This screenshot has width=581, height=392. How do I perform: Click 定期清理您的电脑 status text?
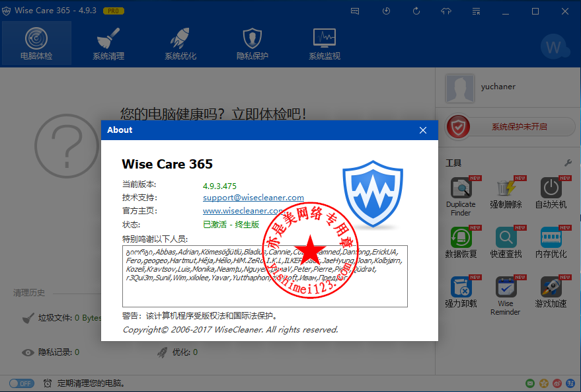coord(91,383)
